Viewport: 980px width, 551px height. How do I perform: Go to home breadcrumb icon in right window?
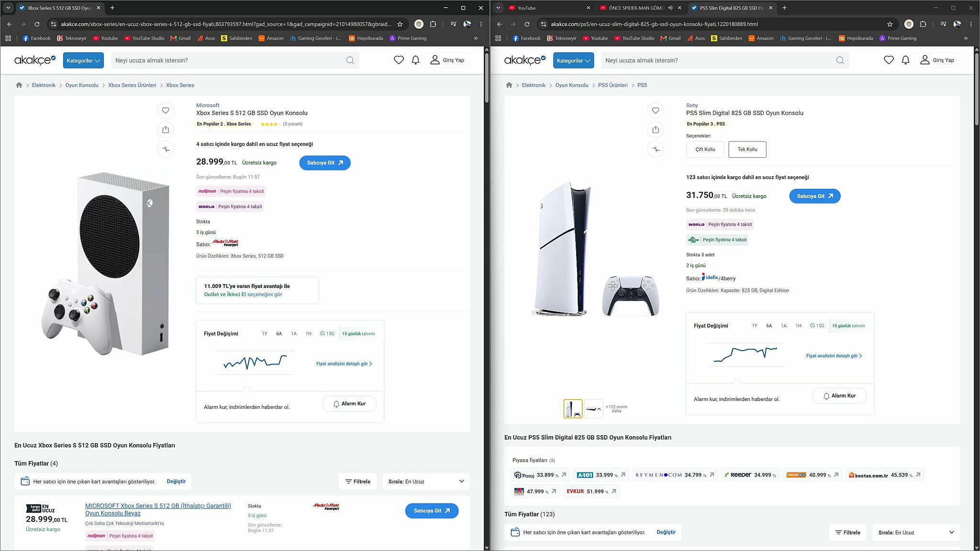tap(509, 85)
